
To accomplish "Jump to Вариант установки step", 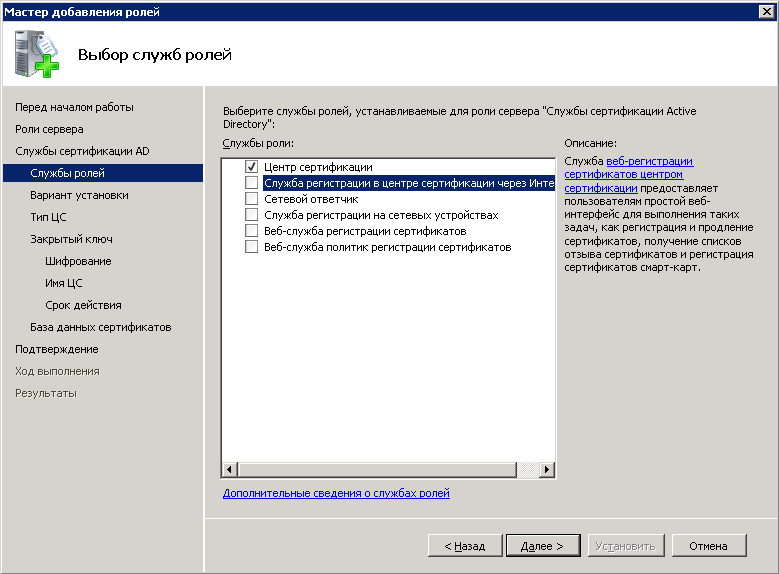I will pyautogui.click(x=79, y=195).
